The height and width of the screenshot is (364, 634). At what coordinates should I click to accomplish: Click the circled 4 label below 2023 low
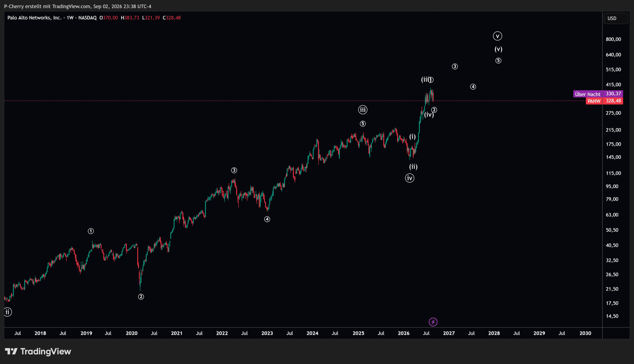267,219
